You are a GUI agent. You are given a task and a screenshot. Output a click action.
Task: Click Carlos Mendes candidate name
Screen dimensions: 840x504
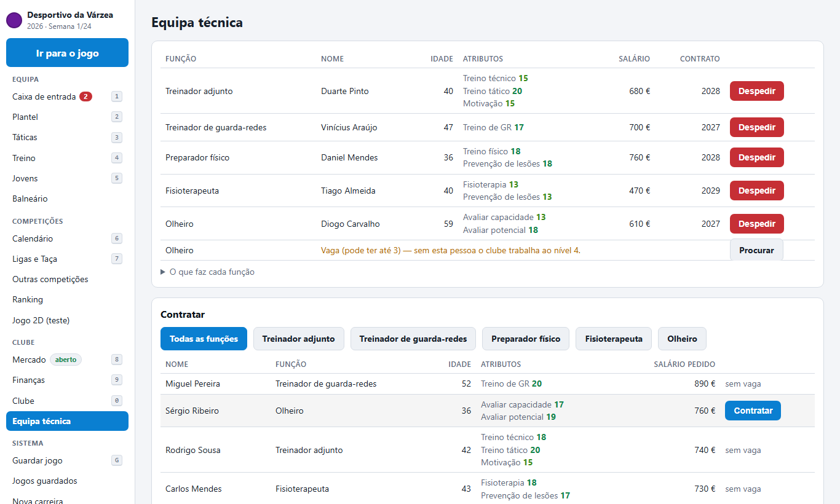(194, 489)
